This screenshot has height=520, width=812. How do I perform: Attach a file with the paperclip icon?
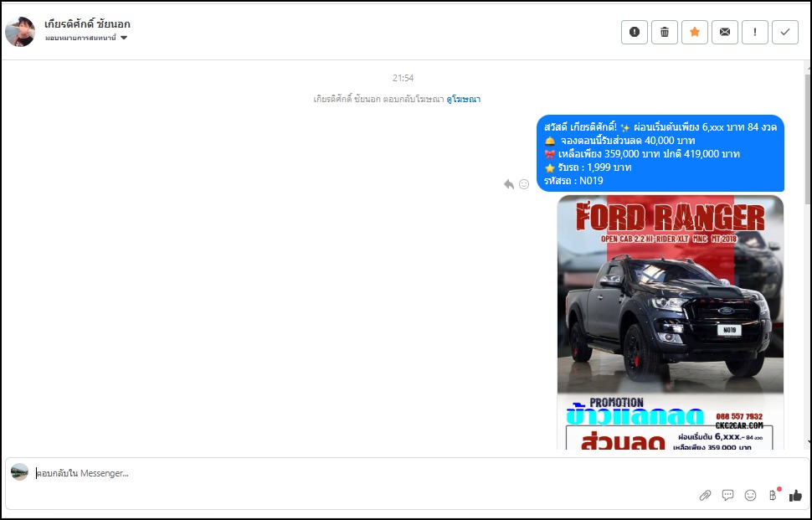705,496
